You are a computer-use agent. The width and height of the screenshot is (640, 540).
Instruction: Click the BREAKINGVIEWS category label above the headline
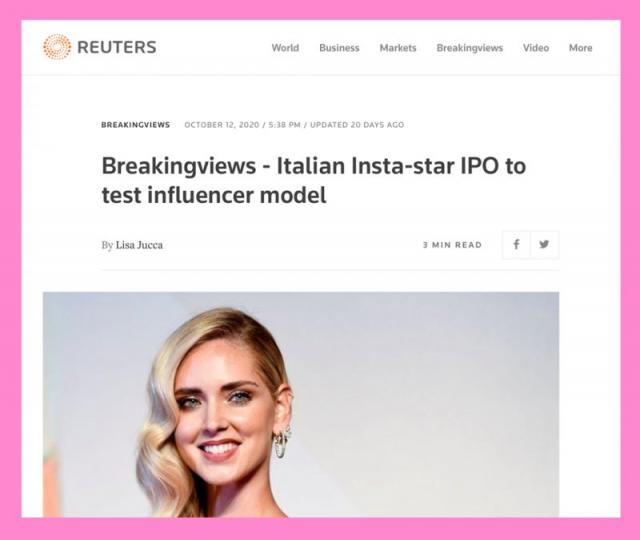coord(136,125)
